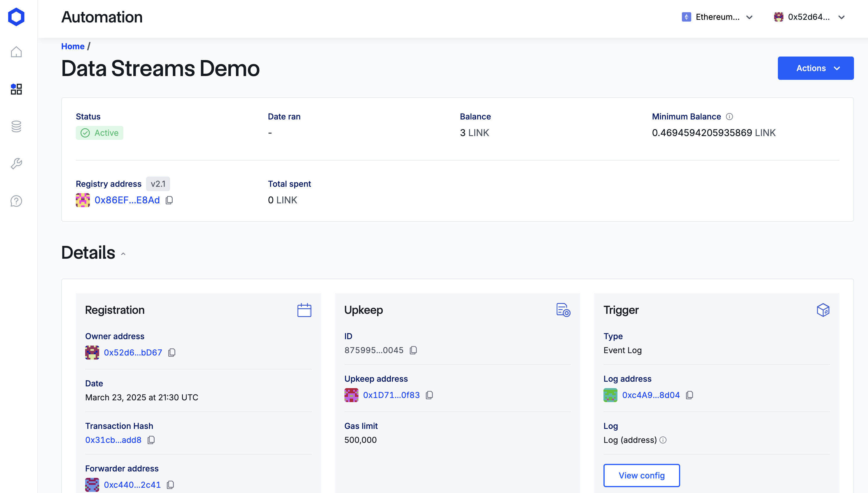The height and width of the screenshot is (493, 868).
Task: Open the Home icon in the sidebar
Action: click(16, 52)
